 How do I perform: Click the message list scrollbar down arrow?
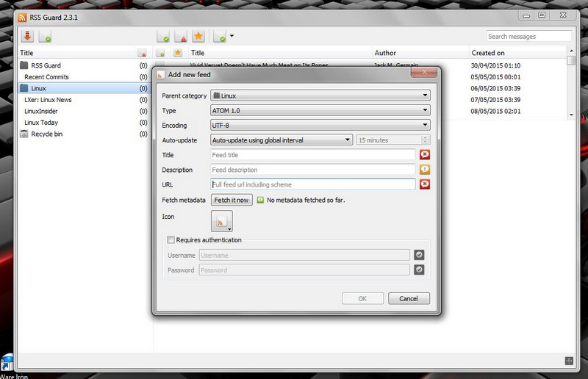coord(571,115)
